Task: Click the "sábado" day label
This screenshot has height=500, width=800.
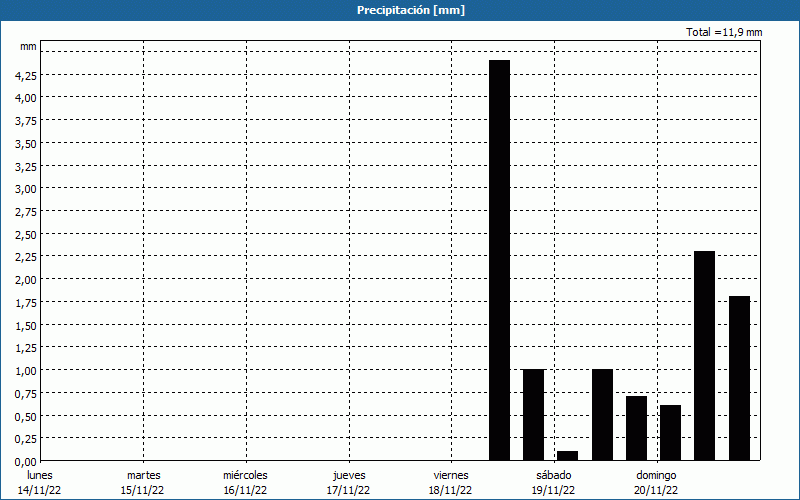Action: pyautogui.click(x=554, y=475)
